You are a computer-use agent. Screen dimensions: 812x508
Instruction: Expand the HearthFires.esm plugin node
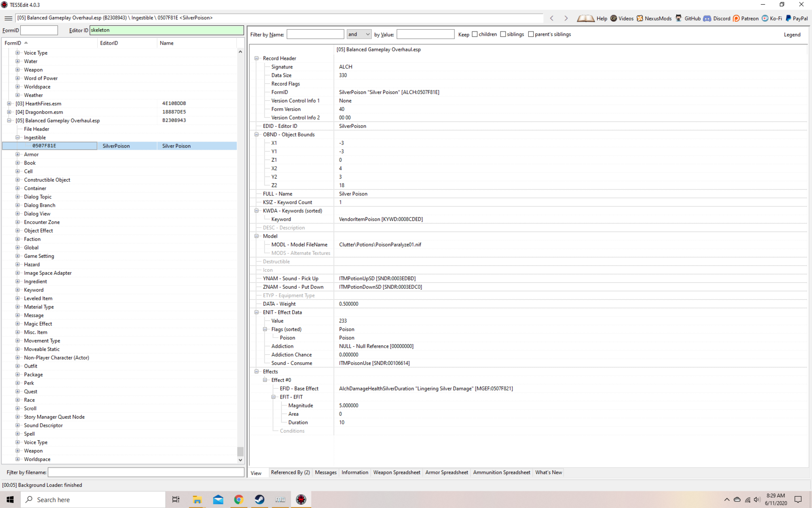(x=9, y=103)
